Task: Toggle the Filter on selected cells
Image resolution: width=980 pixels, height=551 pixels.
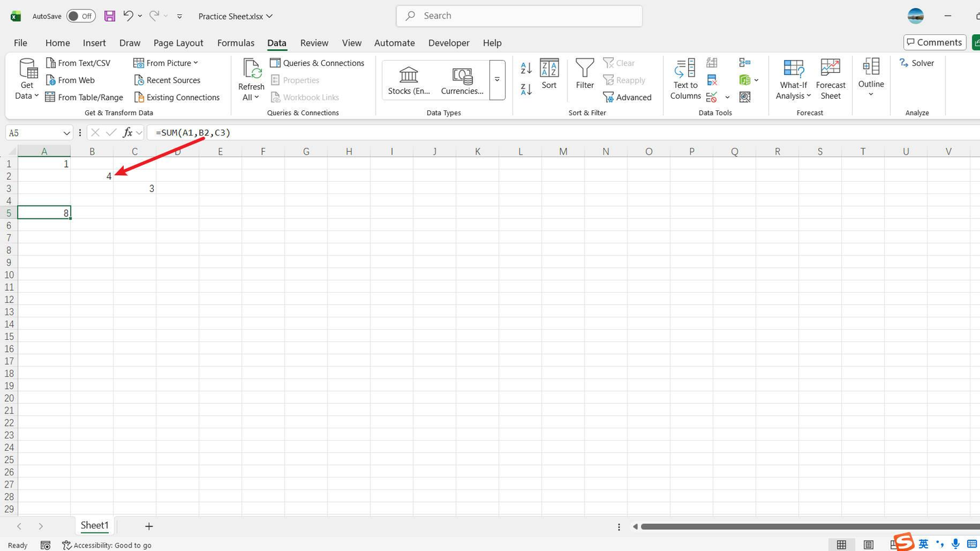Action: [x=585, y=74]
